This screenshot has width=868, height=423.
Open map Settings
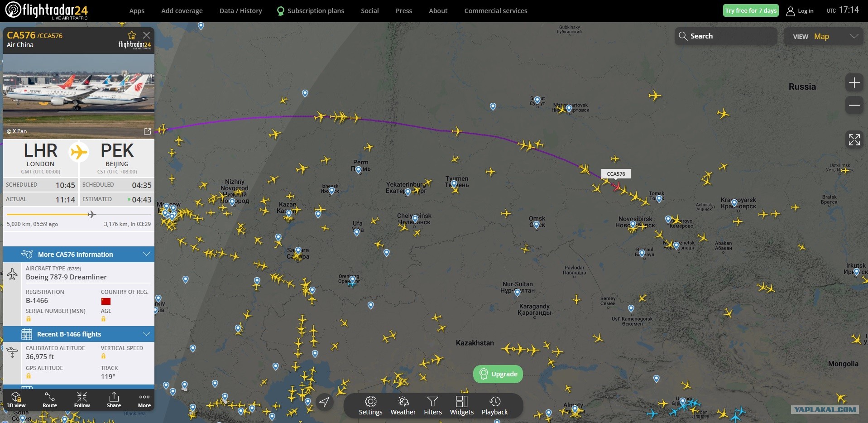(370, 406)
